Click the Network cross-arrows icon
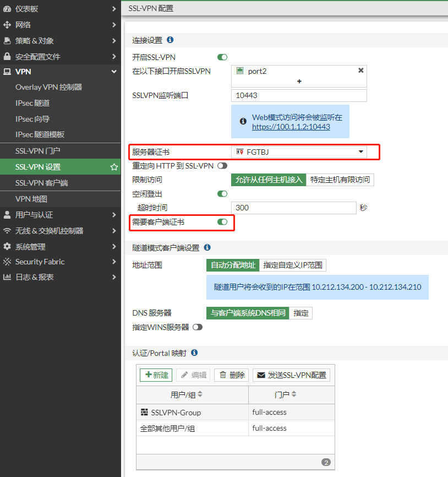Image resolution: width=448 pixels, height=477 pixels. pos(7,25)
